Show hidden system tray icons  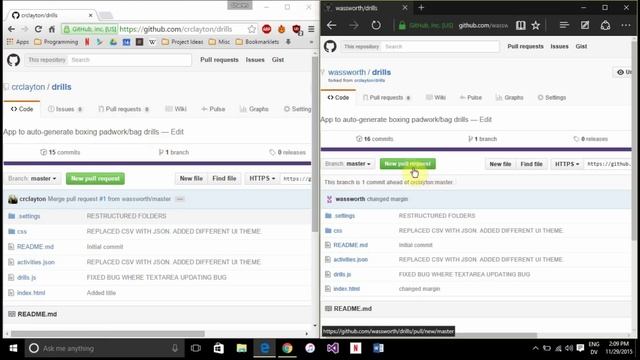pos(535,348)
